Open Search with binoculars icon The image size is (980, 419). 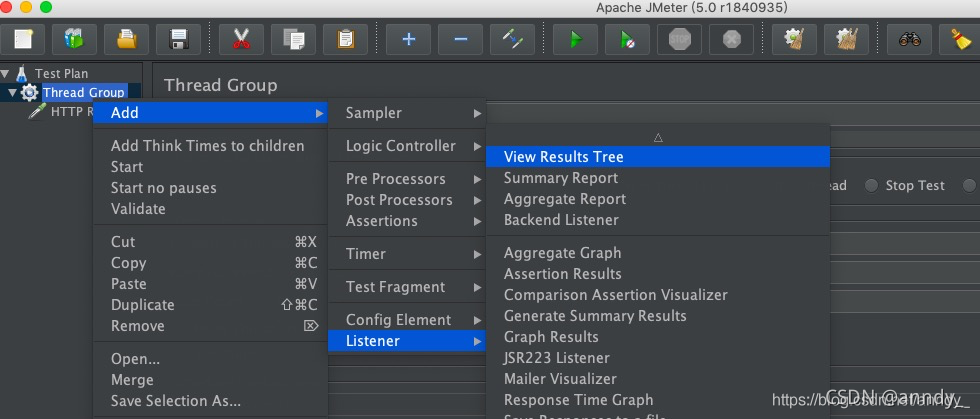click(x=909, y=39)
